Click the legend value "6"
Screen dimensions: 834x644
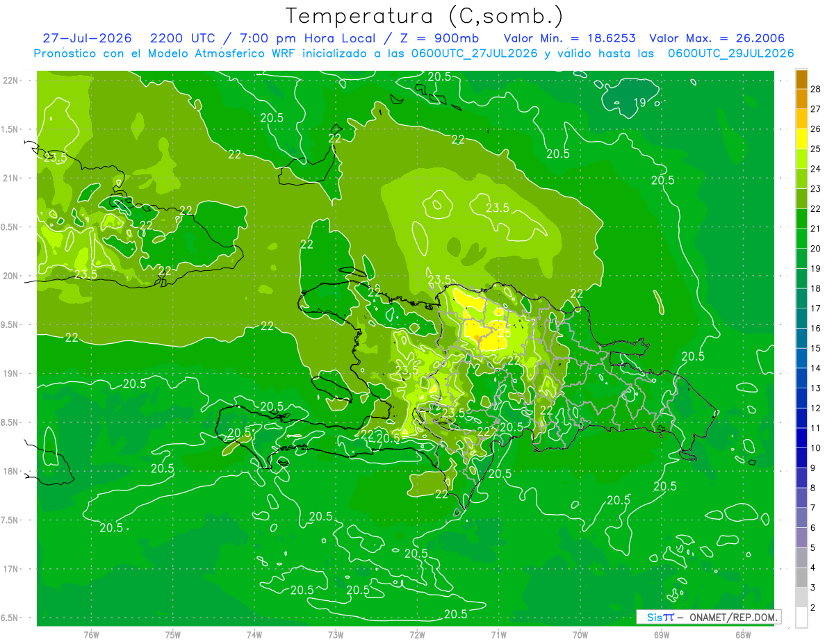815,528
